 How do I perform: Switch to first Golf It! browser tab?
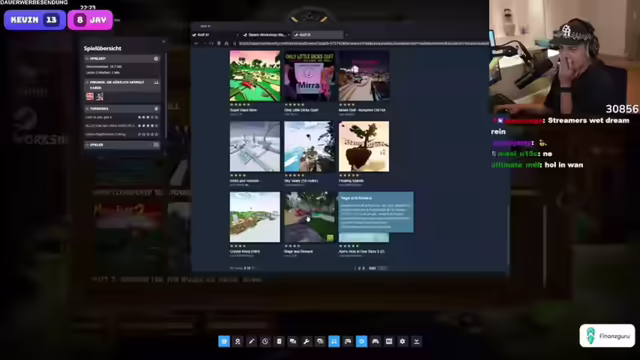[214, 35]
